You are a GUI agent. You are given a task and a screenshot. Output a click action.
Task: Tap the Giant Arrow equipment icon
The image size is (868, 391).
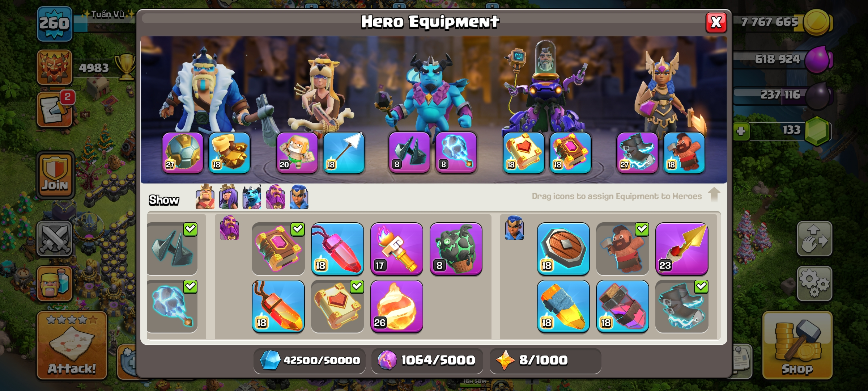click(x=344, y=152)
